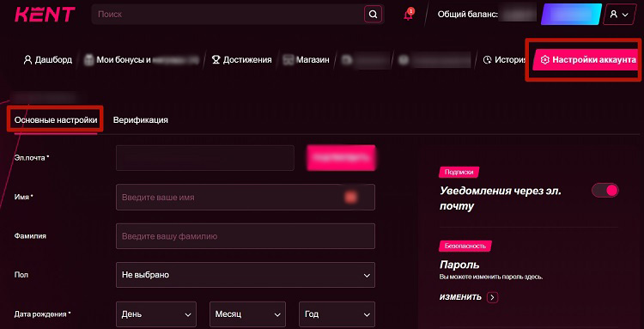Click the Дашборд person icon

pyautogui.click(x=27, y=60)
